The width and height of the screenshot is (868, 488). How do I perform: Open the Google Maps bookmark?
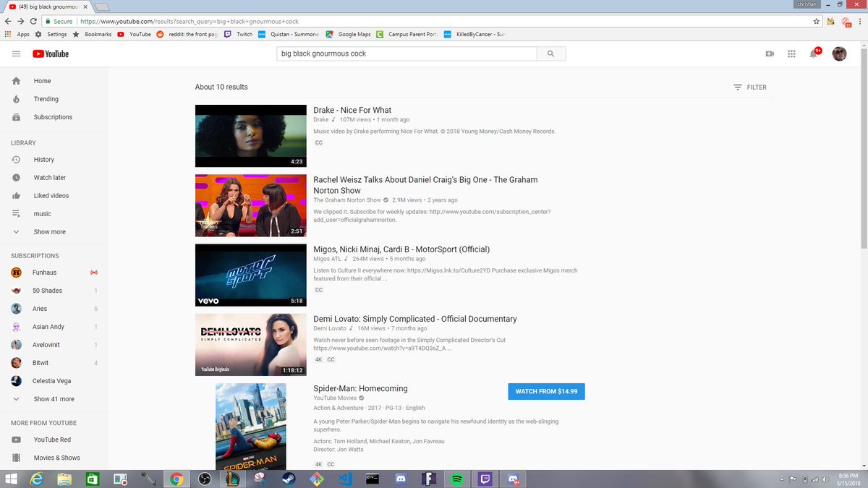click(349, 34)
